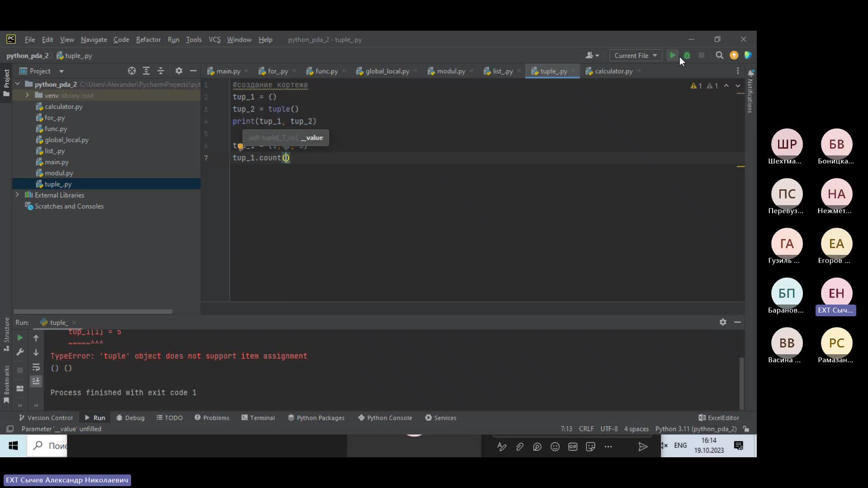Expand External Libraries node
The image size is (868, 488).
pos(17,195)
